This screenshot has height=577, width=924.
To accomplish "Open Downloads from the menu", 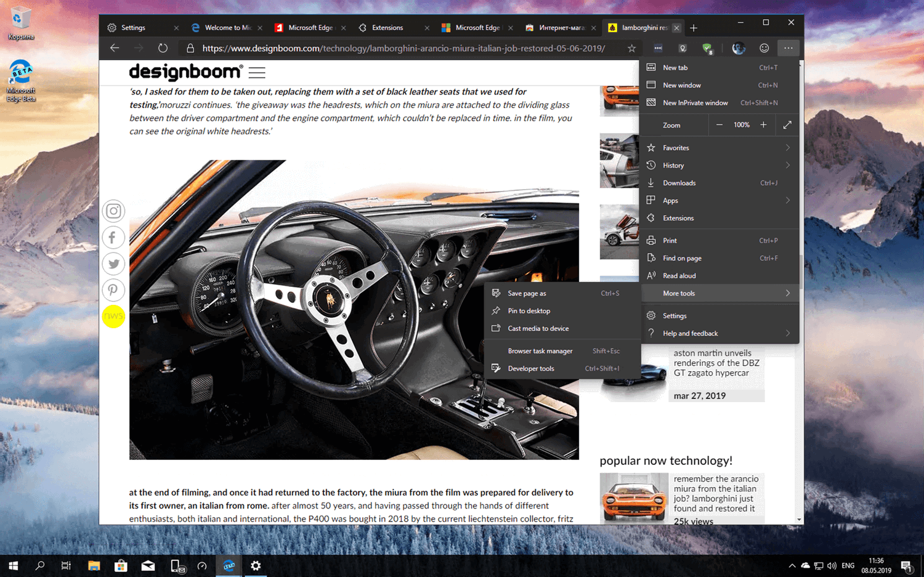I will click(x=719, y=183).
